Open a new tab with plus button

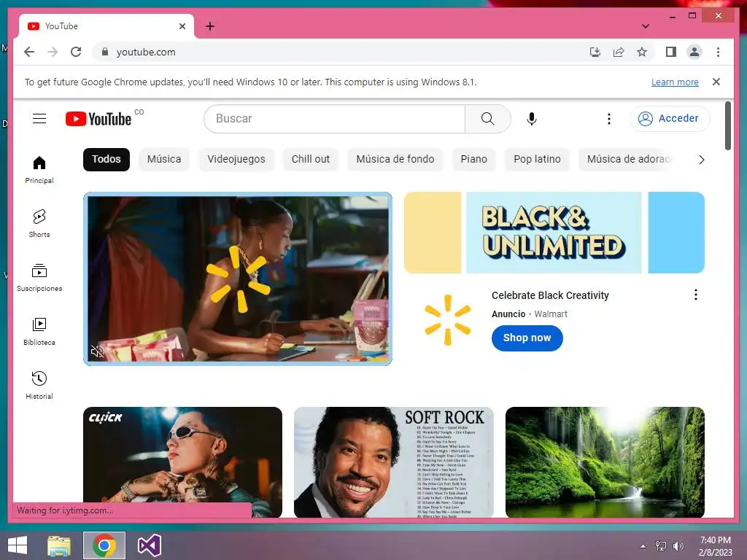[210, 26]
